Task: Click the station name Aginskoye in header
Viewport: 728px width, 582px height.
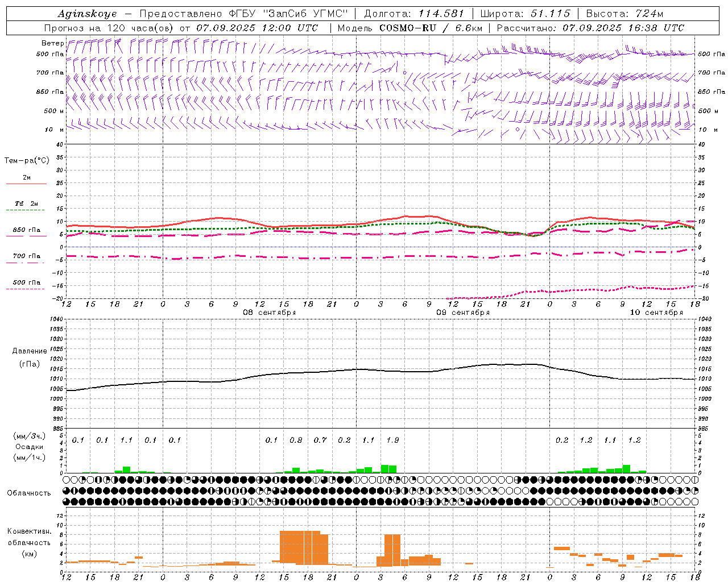Action: pos(87,14)
